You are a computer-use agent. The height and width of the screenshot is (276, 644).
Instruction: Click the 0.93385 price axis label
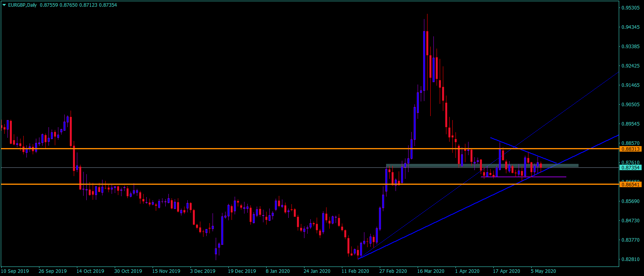(630, 47)
